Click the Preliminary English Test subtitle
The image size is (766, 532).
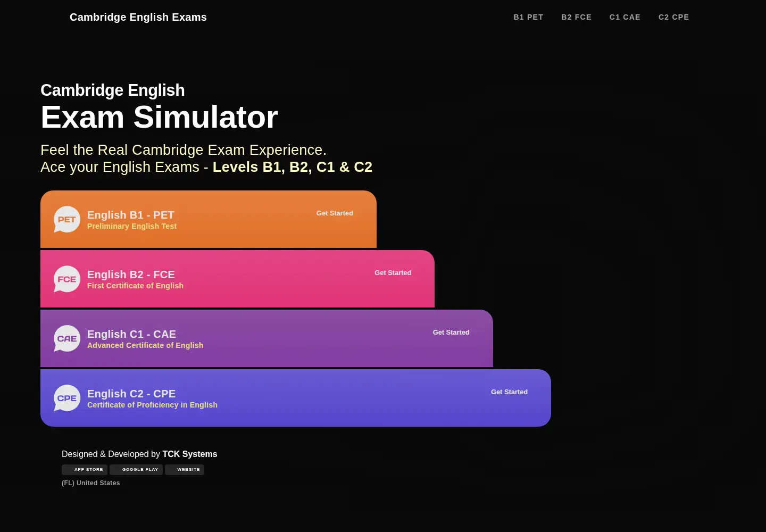pos(132,226)
